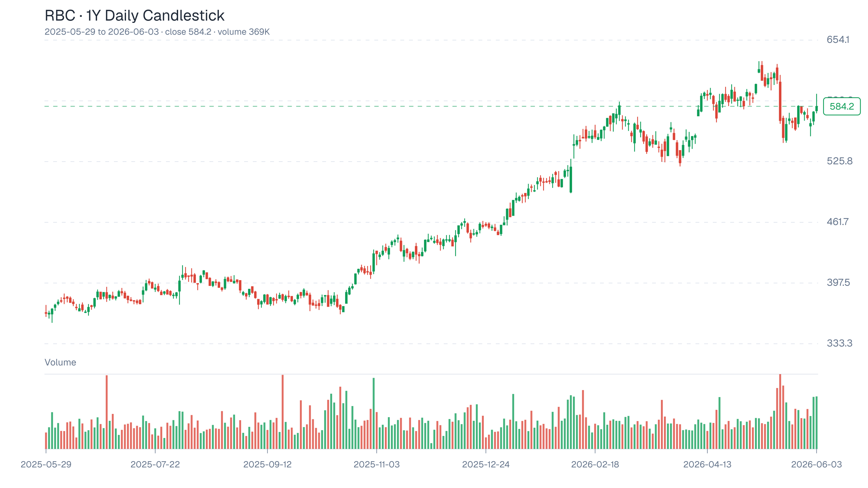
Task: Click the 584.2 current price badge
Action: pyautogui.click(x=841, y=106)
